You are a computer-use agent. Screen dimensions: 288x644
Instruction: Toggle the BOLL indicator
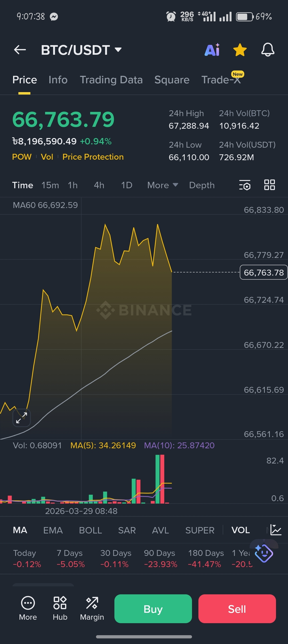[90, 530]
